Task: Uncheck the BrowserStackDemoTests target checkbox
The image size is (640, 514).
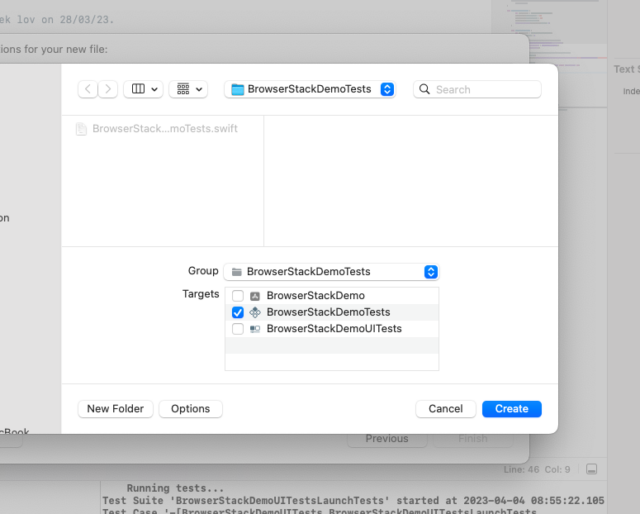Action: pos(238,312)
